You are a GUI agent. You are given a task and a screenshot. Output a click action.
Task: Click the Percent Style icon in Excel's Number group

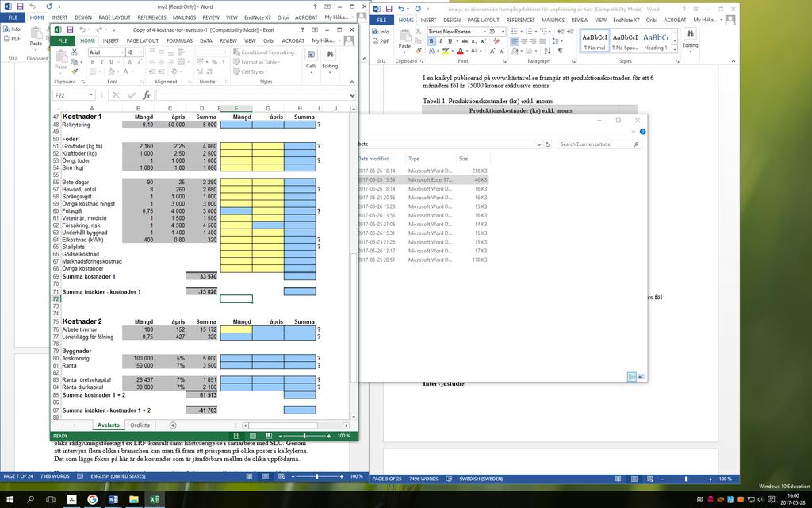click(x=214, y=62)
